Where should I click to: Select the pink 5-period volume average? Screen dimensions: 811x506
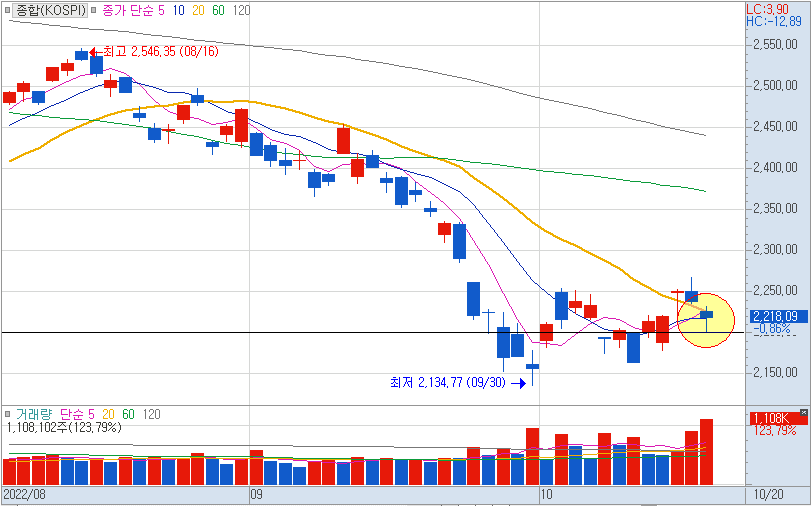pyautogui.click(x=91, y=414)
